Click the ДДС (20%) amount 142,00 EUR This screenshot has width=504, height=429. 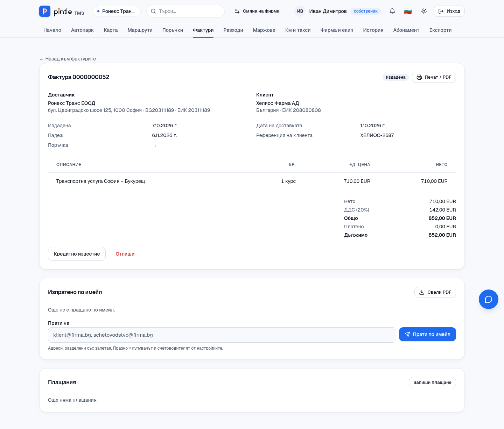click(442, 210)
